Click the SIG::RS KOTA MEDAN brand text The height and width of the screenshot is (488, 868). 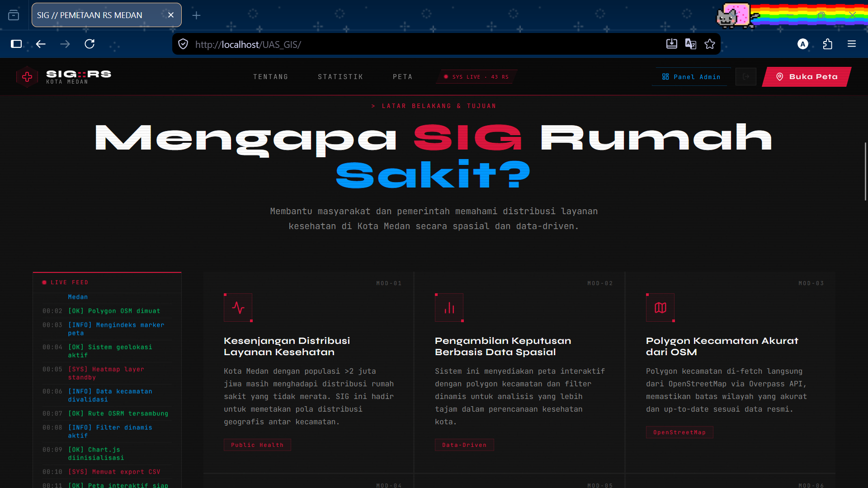point(79,77)
